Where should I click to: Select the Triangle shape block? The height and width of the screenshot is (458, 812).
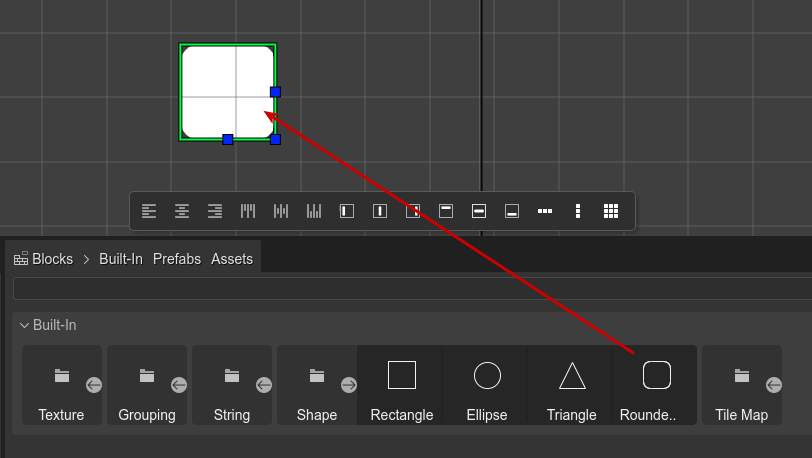(x=572, y=385)
